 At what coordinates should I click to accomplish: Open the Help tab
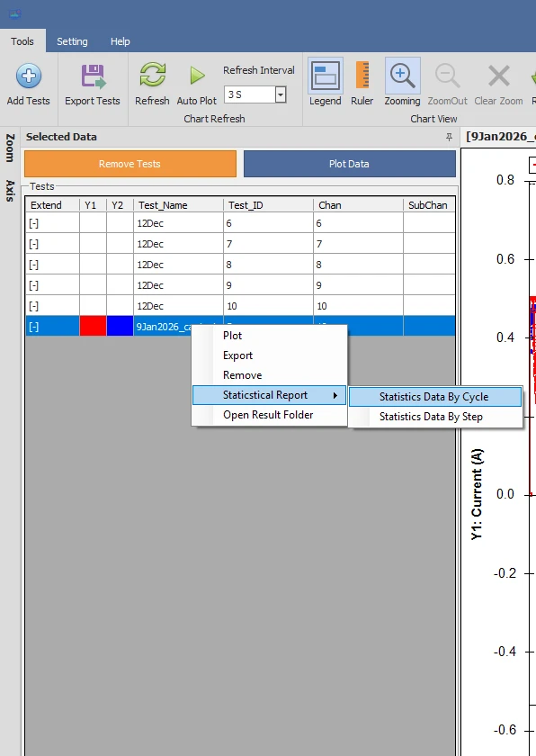[120, 41]
